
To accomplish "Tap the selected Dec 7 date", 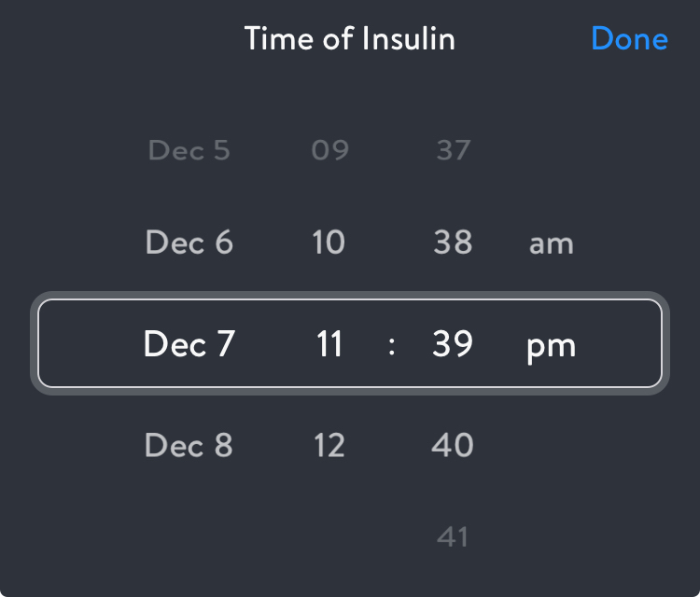I will (189, 345).
